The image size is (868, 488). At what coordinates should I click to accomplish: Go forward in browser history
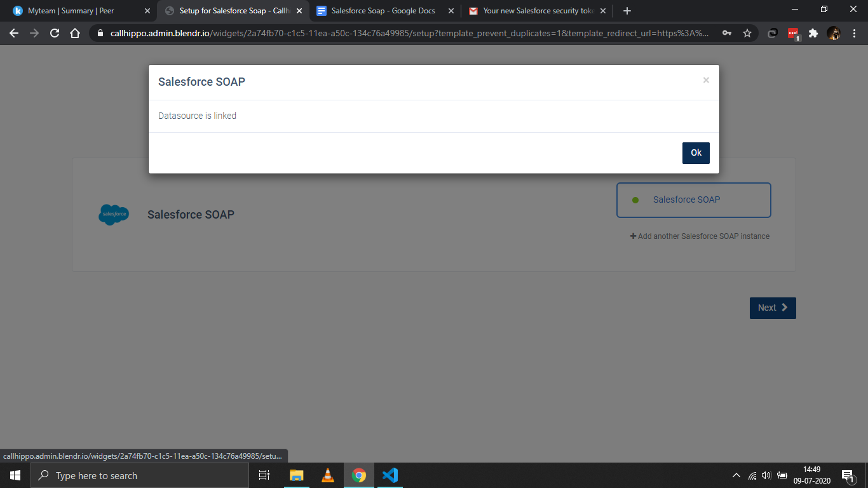[x=34, y=33]
